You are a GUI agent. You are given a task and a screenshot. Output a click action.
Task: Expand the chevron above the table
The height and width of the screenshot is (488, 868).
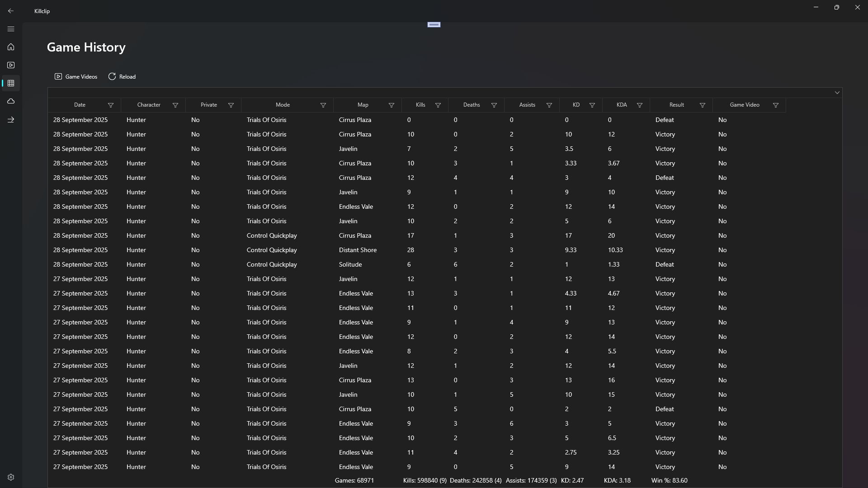837,93
